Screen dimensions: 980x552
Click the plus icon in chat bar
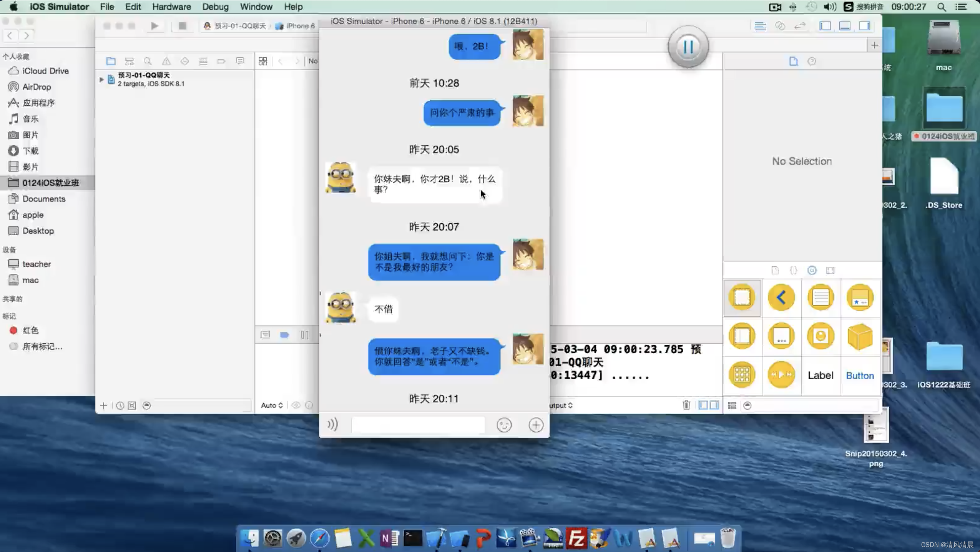click(x=536, y=425)
